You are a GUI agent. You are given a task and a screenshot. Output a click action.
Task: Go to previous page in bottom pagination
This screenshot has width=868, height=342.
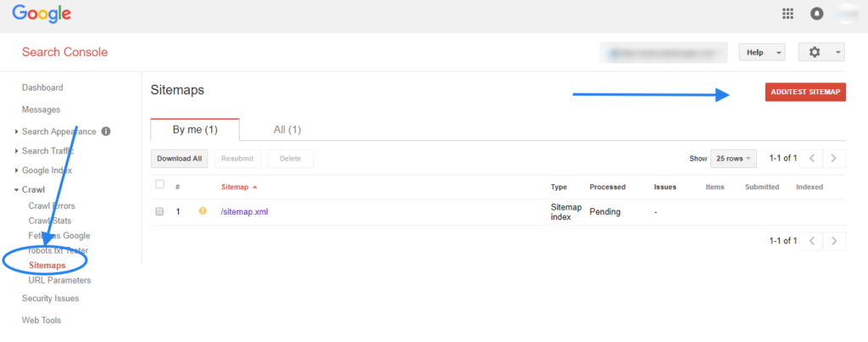pos(811,240)
